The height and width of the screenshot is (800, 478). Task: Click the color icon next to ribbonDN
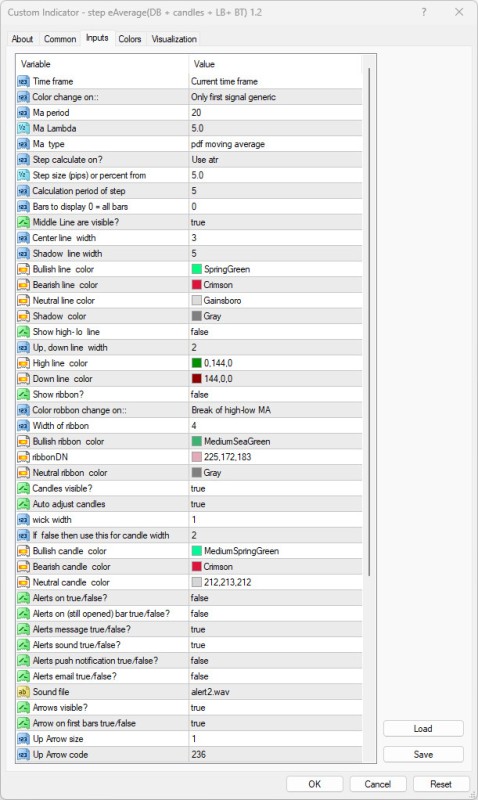pos(23,457)
